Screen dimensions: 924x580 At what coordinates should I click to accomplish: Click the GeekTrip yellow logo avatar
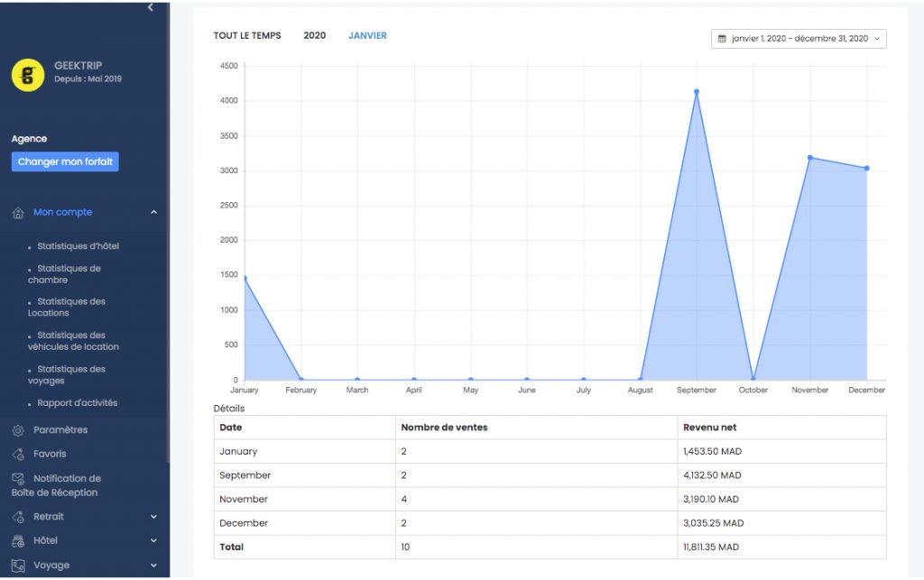click(x=28, y=75)
